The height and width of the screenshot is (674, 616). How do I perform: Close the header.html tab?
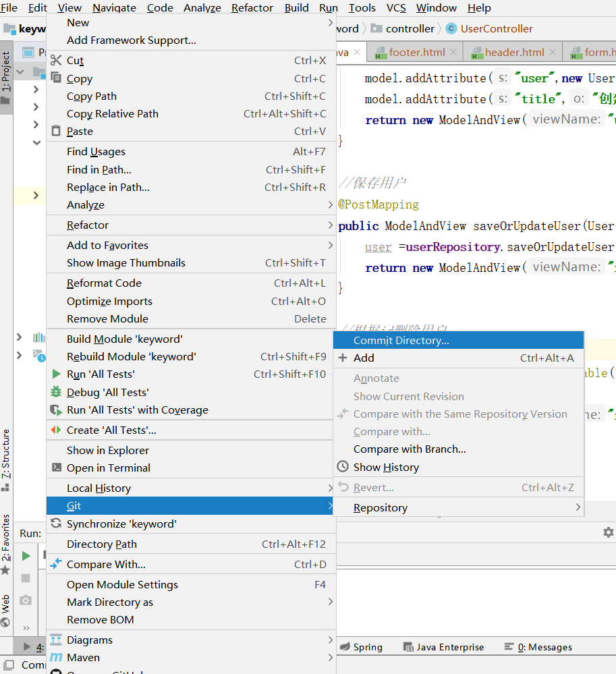553,52
